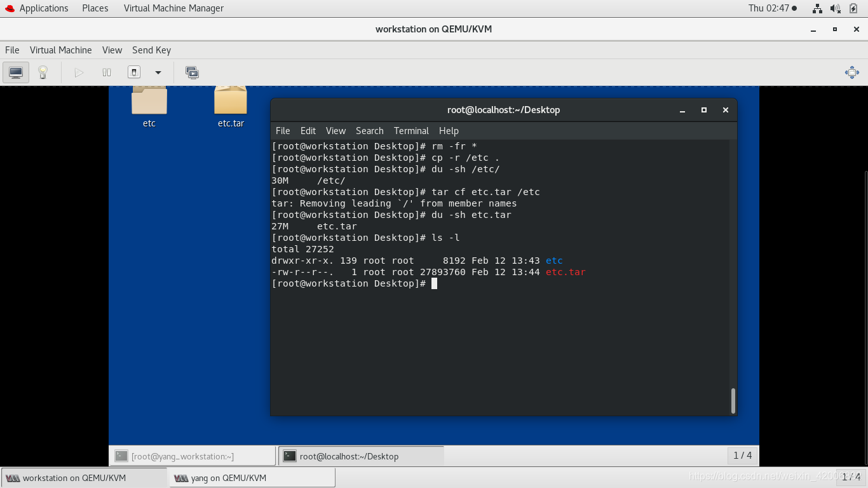Click the 'ls -l' command line

(365, 238)
